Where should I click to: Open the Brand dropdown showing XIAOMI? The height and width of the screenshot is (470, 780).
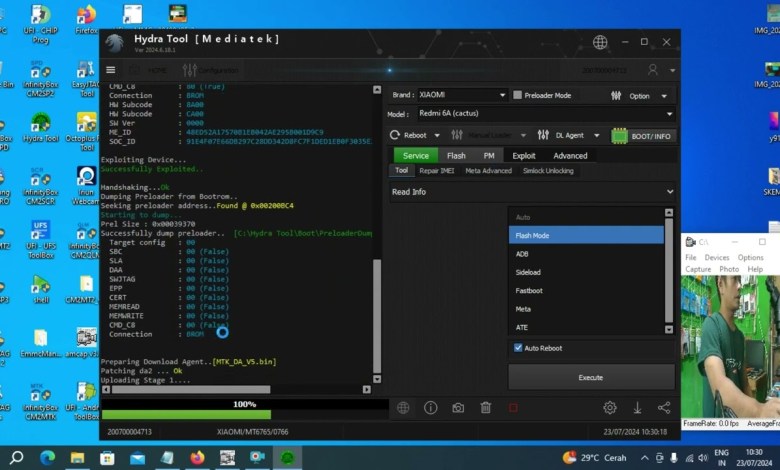[x=462, y=95]
